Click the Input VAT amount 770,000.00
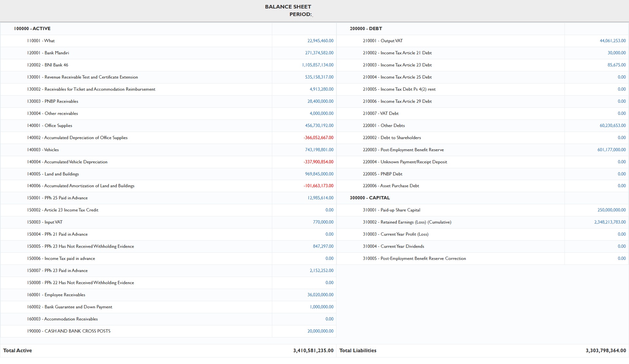This screenshot has height=364, width=629. click(323, 222)
